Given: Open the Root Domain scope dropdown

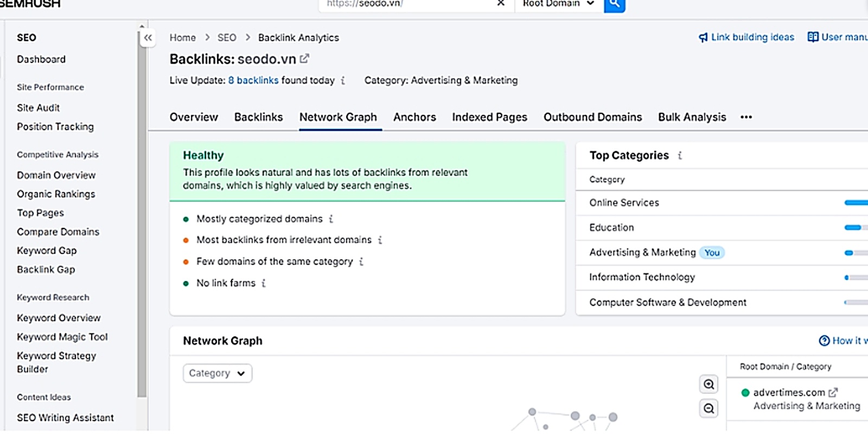Looking at the screenshot, I should pyautogui.click(x=559, y=4).
